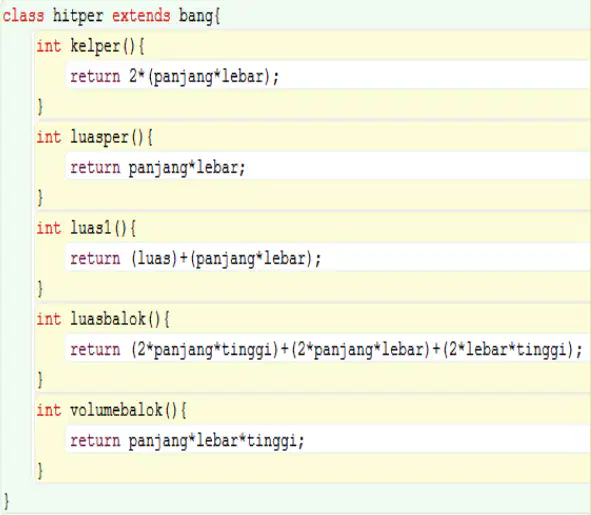Click the 'extends' keyword in class declaration
This screenshot has width=591, height=515.
pos(141,16)
